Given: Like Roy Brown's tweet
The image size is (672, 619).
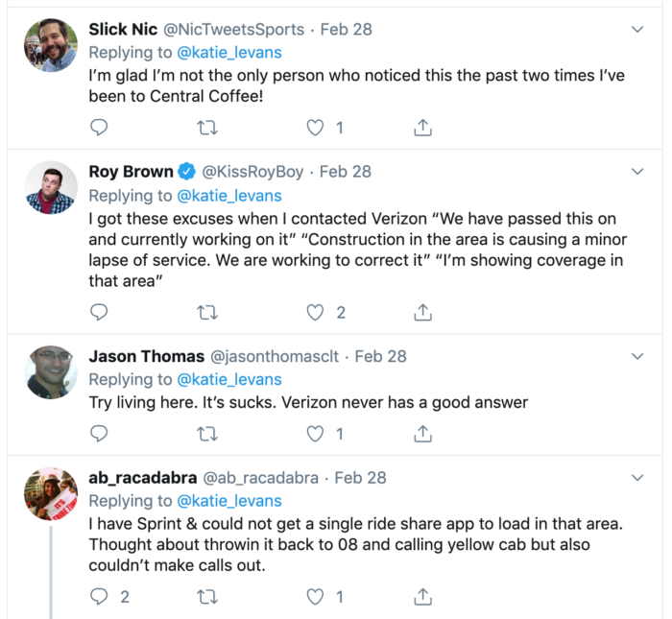Looking at the screenshot, I should pos(315,312).
